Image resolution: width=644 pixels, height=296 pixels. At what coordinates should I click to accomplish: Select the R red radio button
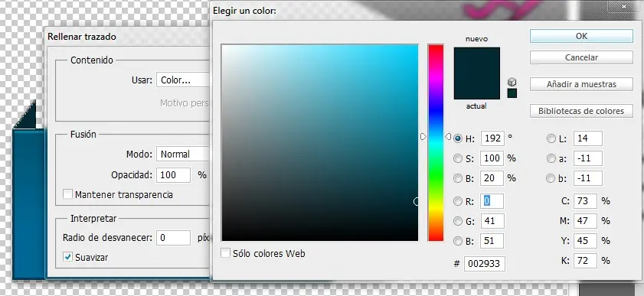coord(458,201)
